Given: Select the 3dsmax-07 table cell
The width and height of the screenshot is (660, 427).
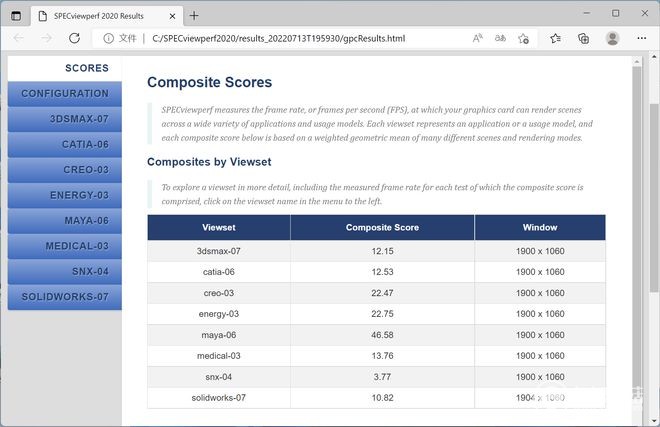Looking at the screenshot, I should [219, 251].
